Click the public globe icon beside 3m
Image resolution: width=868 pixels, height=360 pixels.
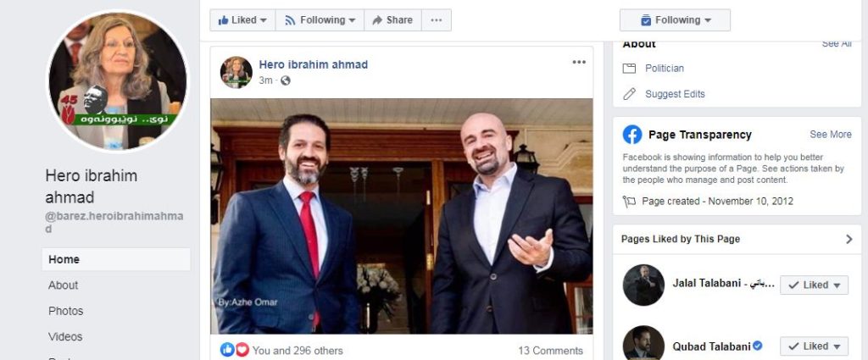pyautogui.click(x=286, y=80)
